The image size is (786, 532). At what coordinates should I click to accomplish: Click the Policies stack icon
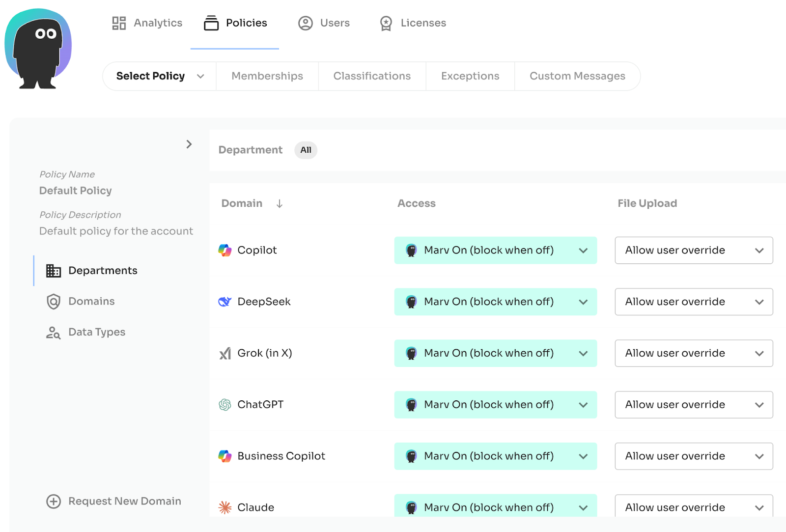[x=211, y=23]
